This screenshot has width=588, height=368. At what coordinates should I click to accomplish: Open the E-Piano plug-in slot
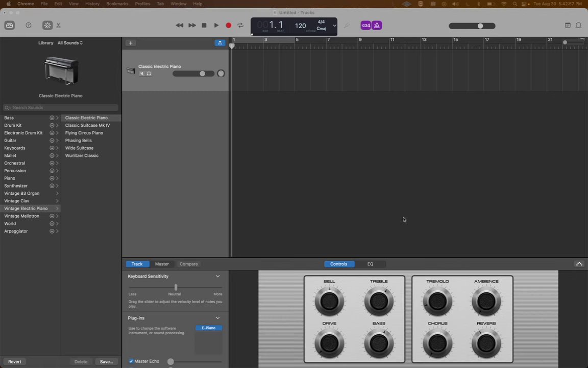click(208, 328)
